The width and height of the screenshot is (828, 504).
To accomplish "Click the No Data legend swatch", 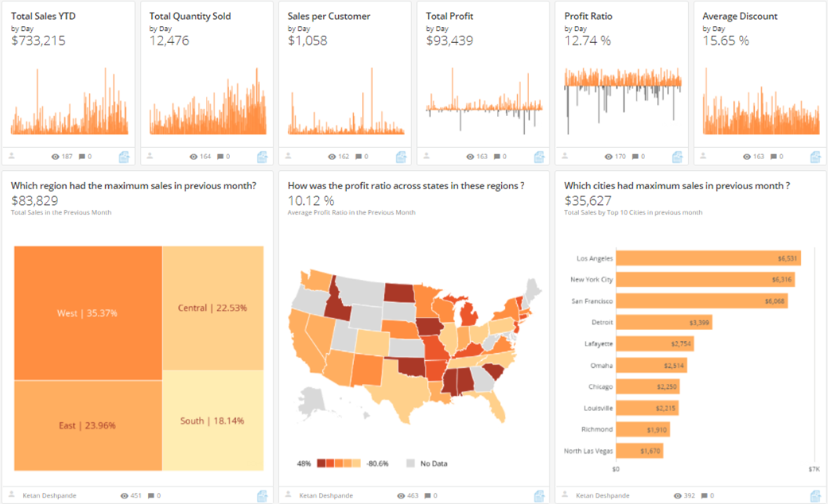I will click(410, 463).
